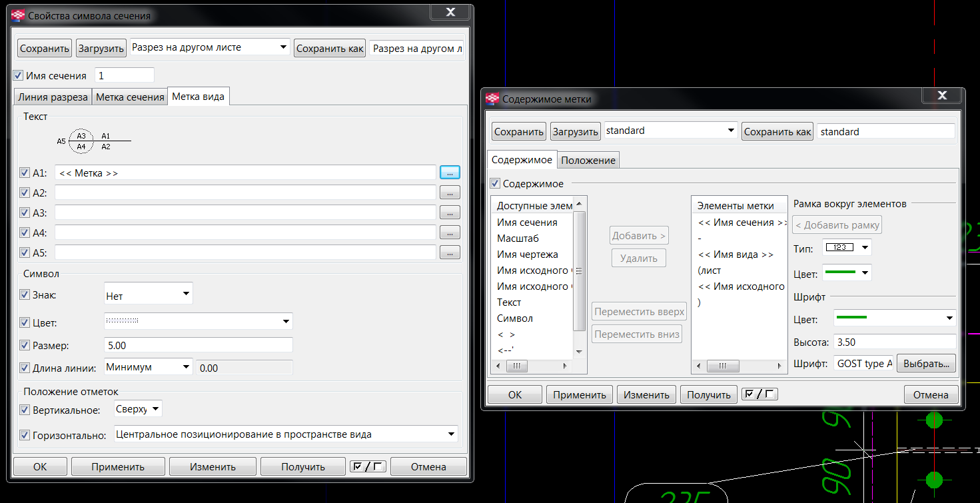The width and height of the screenshot is (980, 503).
Task: Click the ellipsis button next to A1 field
Action: click(450, 173)
